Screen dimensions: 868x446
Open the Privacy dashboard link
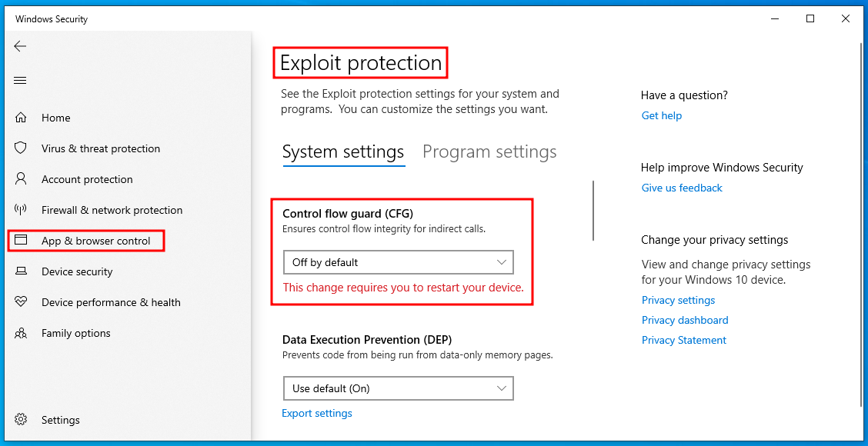[685, 320]
